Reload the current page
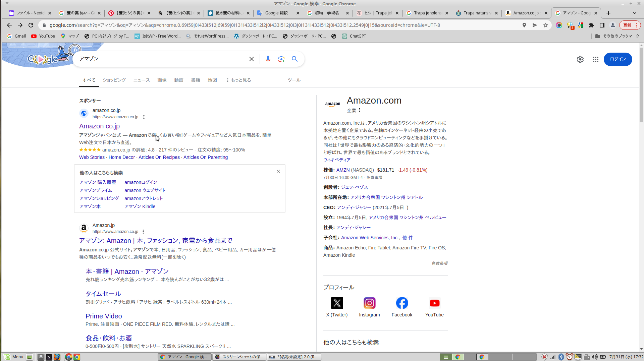This screenshot has width=644, height=362. pyautogui.click(x=31, y=25)
